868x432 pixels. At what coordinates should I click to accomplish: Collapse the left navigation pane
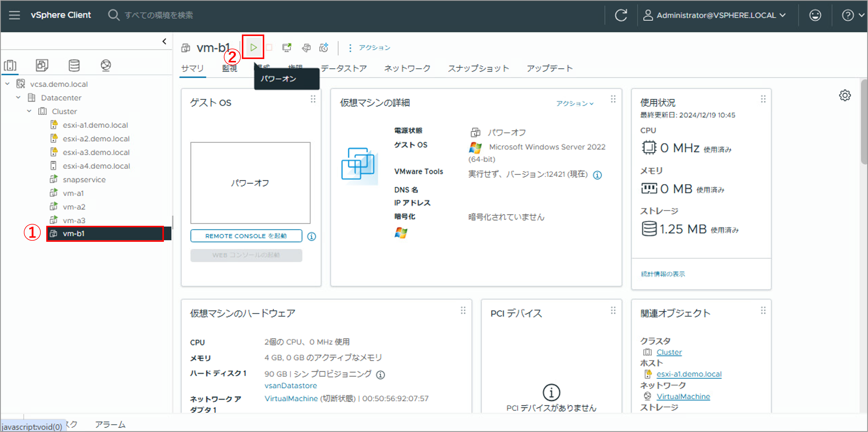[x=165, y=41]
